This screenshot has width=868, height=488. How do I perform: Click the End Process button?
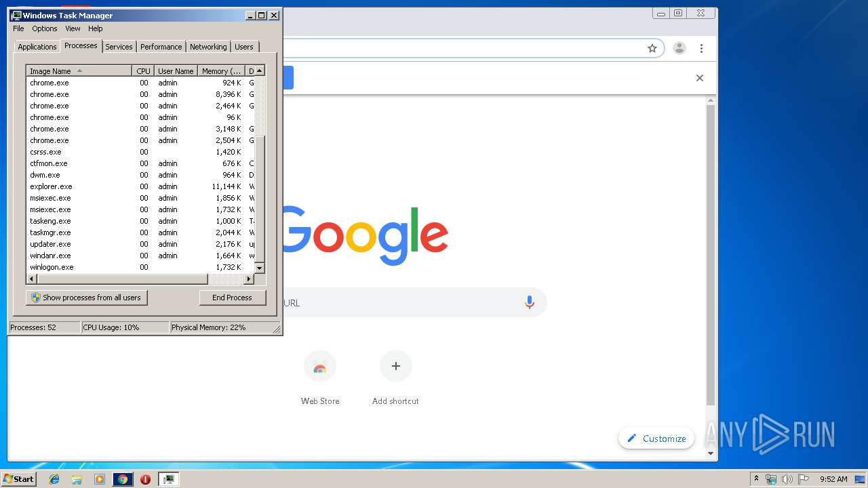click(232, 298)
